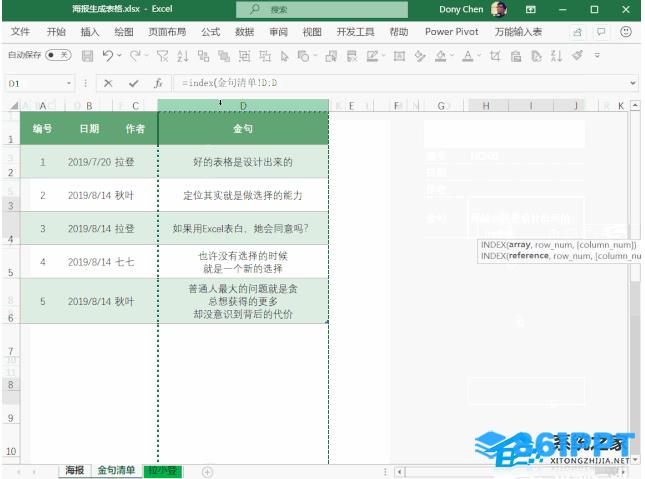
Task: Open the Redo history dropdown arrow
Action: pos(146,55)
